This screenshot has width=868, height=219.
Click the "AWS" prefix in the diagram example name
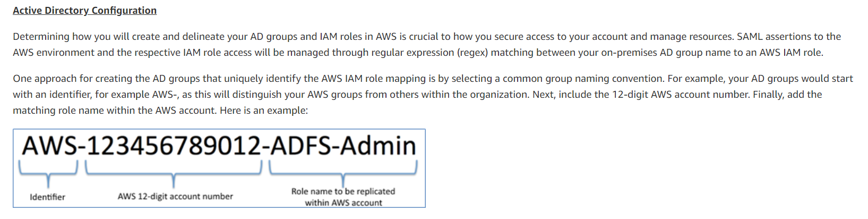pos(49,146)
